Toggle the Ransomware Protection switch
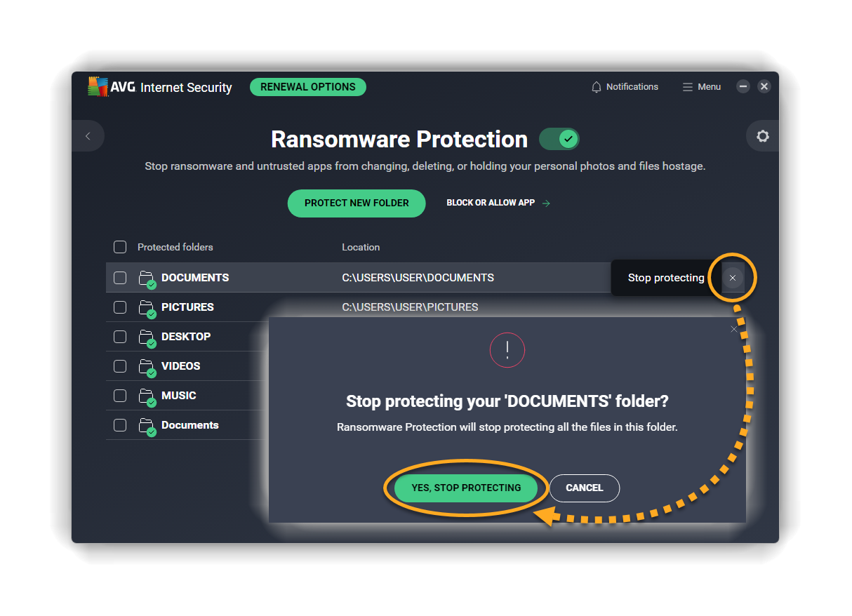Image resolution: width=852 pixels, height=616 pixels. [559, 139]
